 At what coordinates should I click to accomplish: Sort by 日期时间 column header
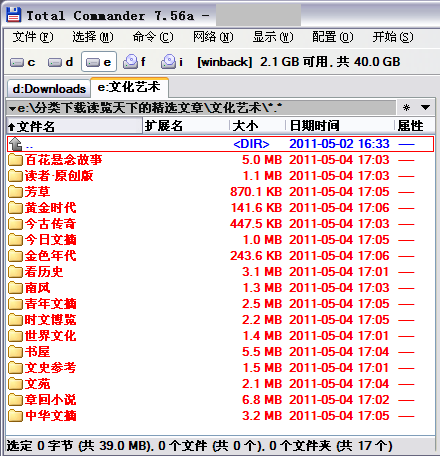(x=340, y=126)
